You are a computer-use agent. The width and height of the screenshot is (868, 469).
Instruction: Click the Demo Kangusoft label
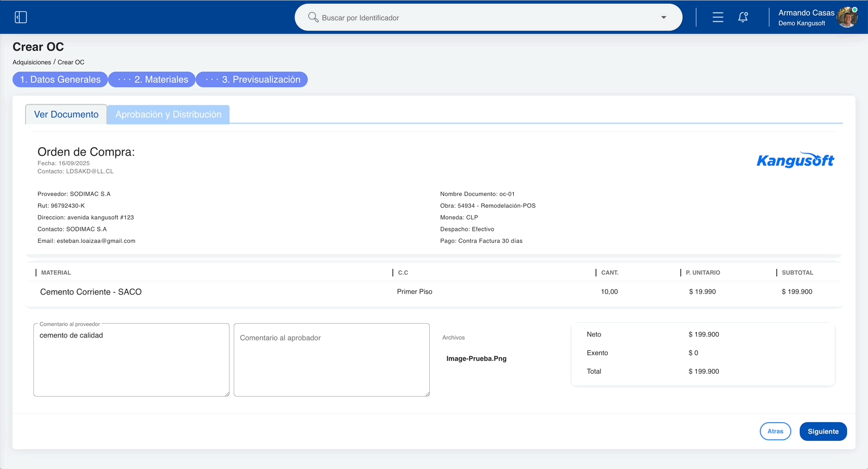(802, 23)
